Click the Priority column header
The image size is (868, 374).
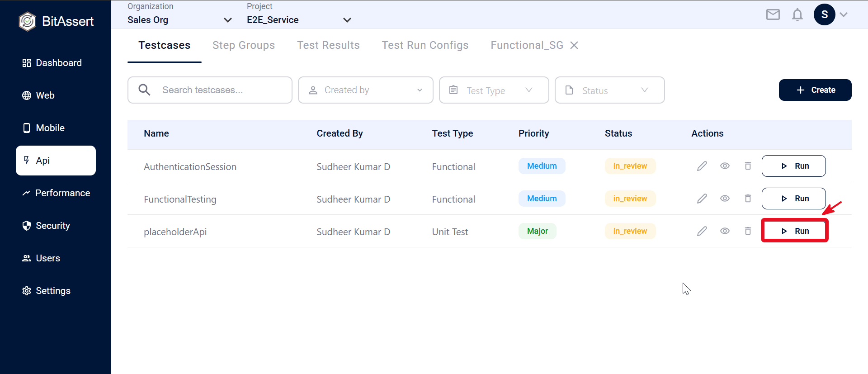pyautogui.click(x=534, y=133)
